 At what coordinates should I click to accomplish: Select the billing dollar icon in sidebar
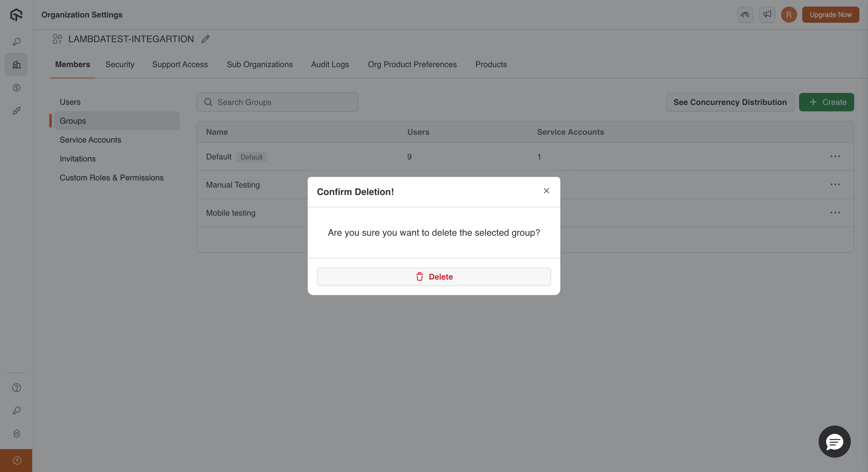coord(16,88)
